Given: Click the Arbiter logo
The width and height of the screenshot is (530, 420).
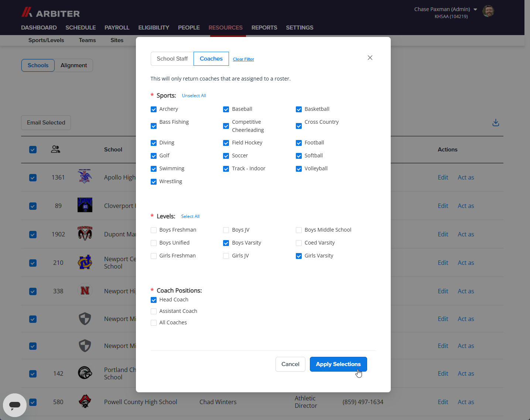Looking at the screenshot, I should [51, 13].
